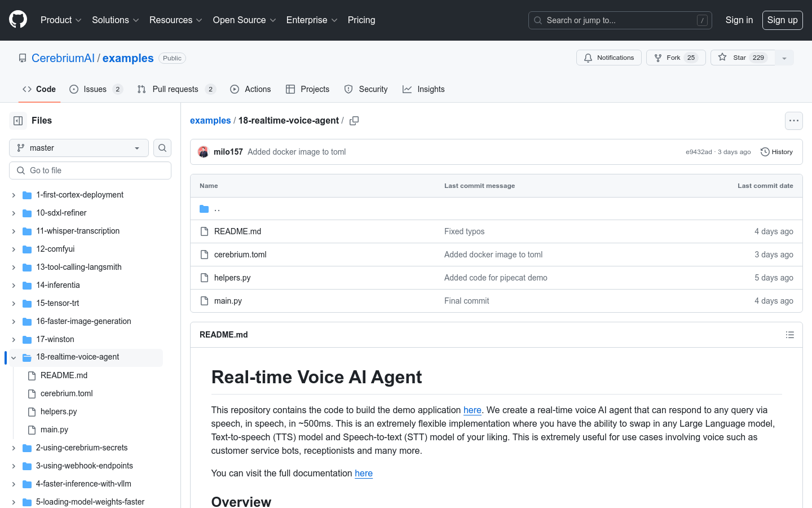Screen dimensions: 812x508
Task: Switch to the Security tab
Action: click(x=366, y=89)
